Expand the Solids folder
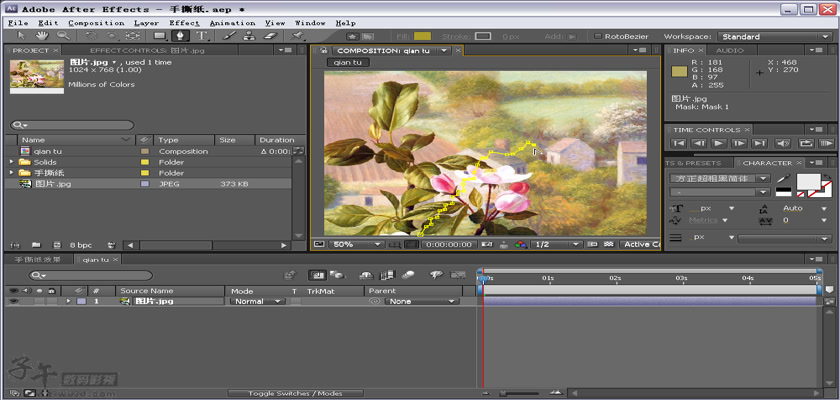 tap(11, 162)
